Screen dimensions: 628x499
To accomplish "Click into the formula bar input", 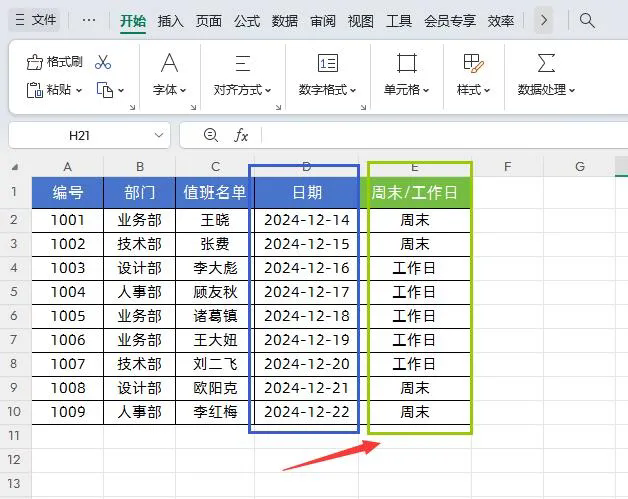I will point(445,135).
